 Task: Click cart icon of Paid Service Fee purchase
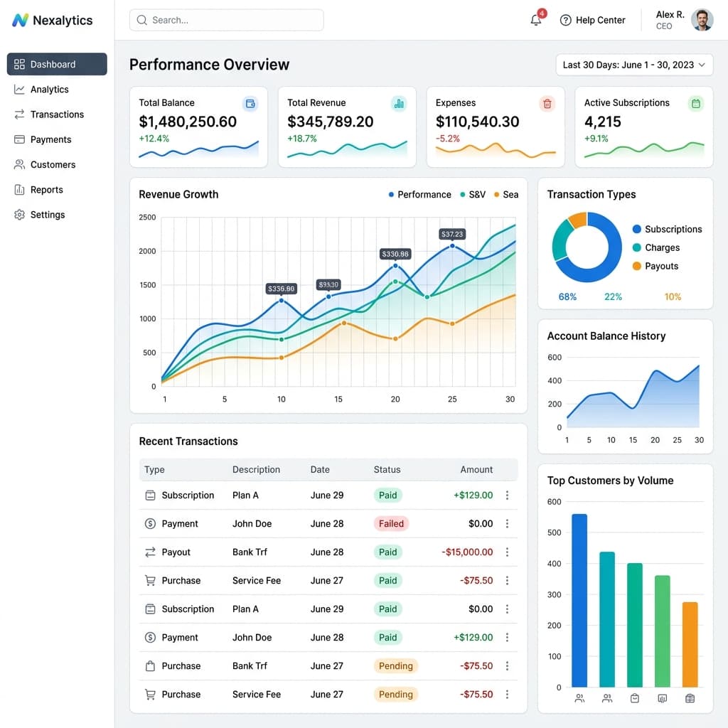point(150,580)
